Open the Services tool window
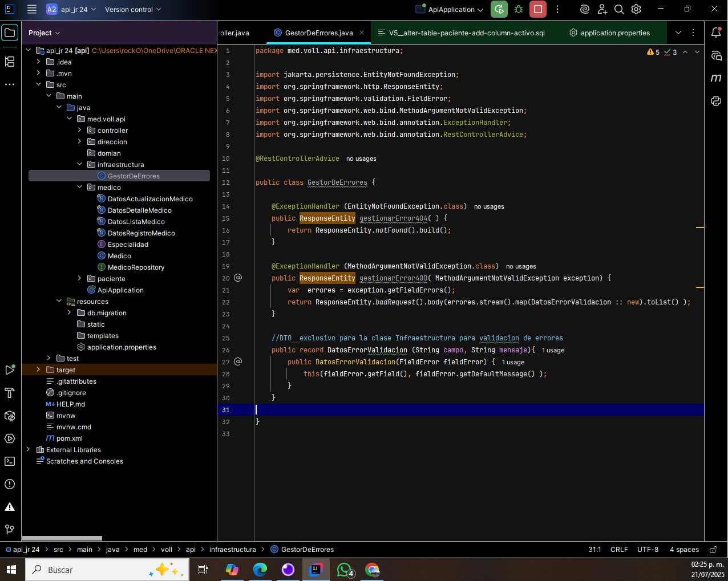 pos(10,438)
